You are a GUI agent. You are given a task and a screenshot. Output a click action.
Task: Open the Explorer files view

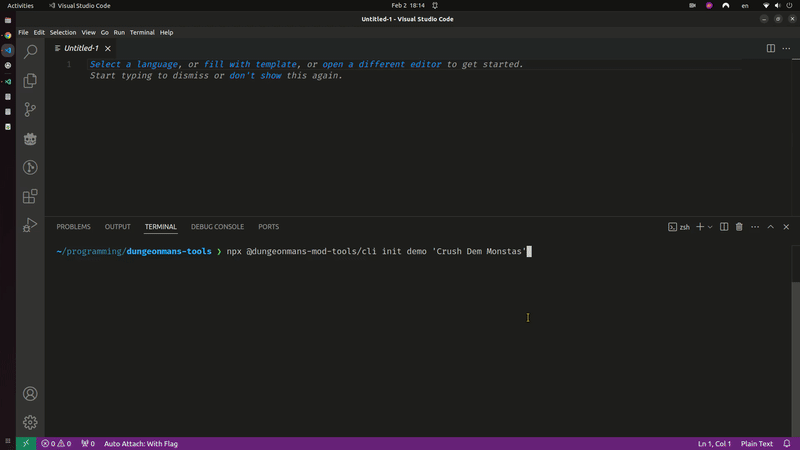click(30, 80)
